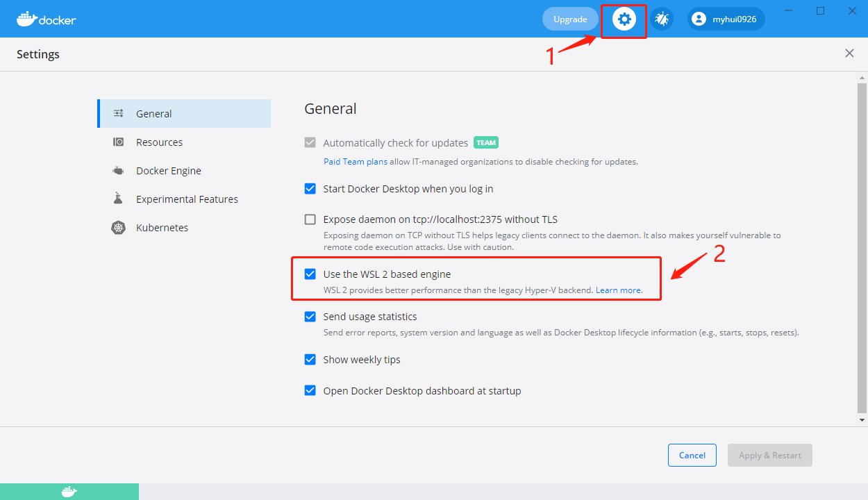Click the Kubernetes wheel icon

click(118, 228)
